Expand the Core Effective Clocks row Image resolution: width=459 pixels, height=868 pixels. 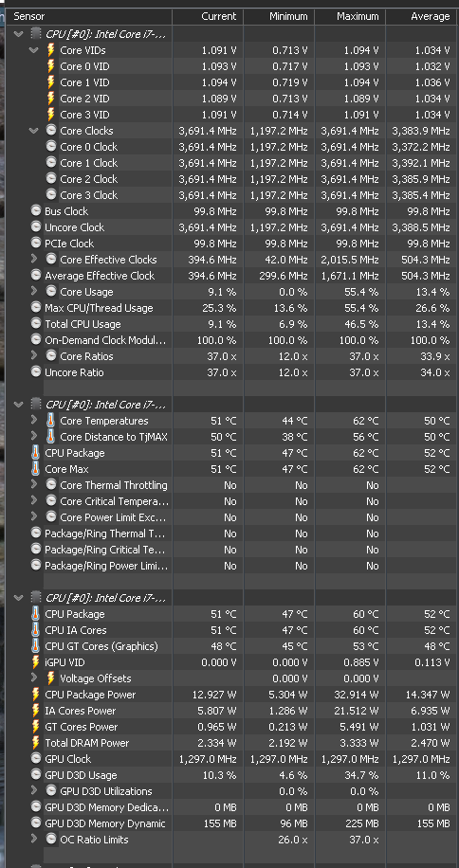click(34, 259)
